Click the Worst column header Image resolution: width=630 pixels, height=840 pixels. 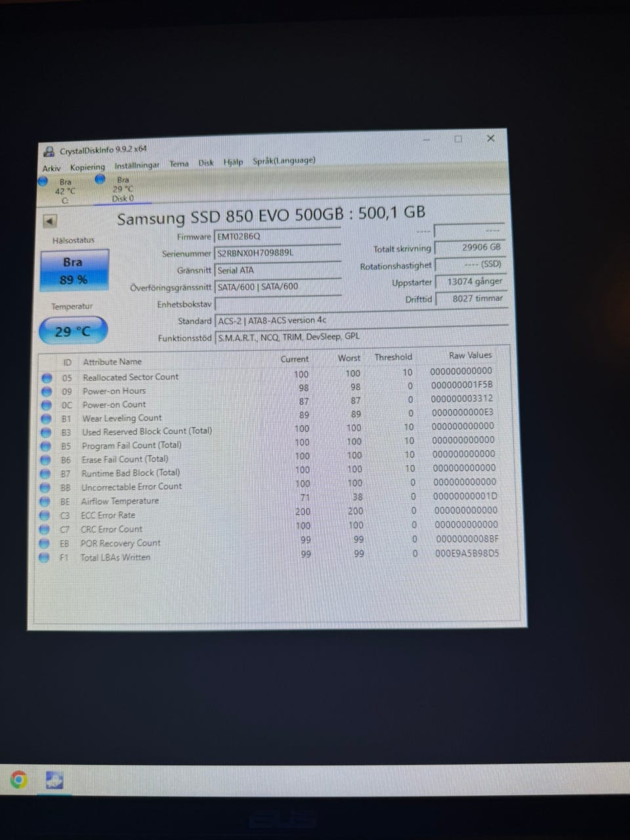click(349, 358)
